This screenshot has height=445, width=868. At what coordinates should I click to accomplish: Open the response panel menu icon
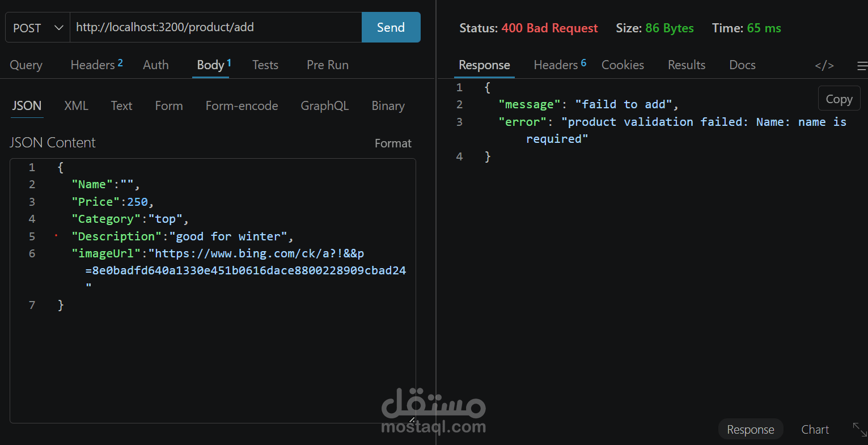click(x=862, y=66)
